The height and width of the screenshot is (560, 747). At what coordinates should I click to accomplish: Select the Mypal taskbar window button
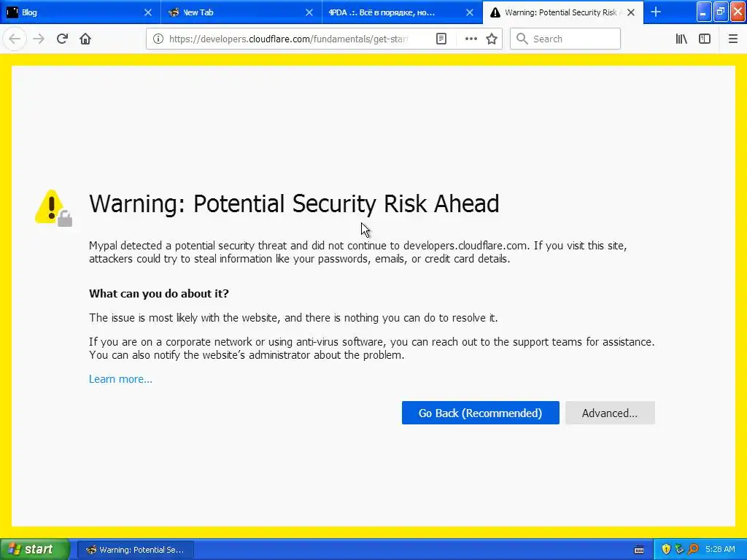click(x=136, y=550)
